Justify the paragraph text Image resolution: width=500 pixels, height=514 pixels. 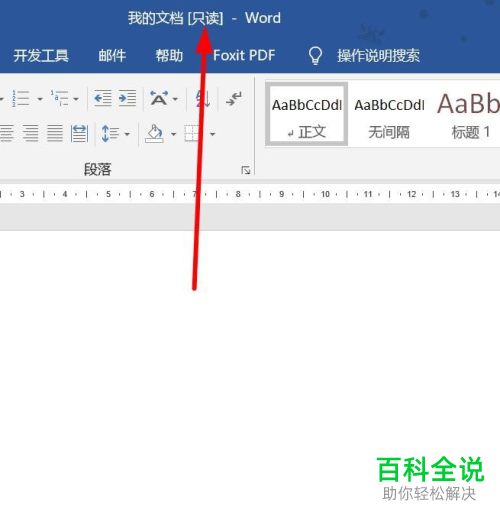tap(55, 133)
